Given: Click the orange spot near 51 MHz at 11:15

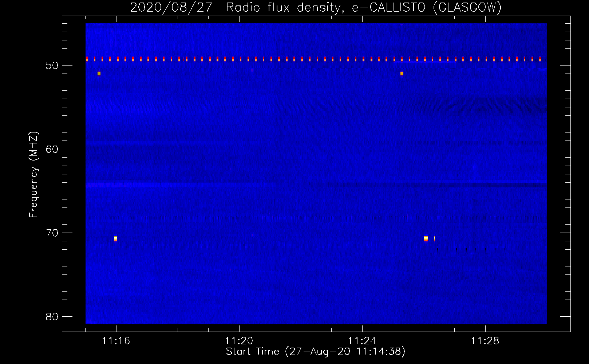Looking at the screenshot, I should [99, 74].
